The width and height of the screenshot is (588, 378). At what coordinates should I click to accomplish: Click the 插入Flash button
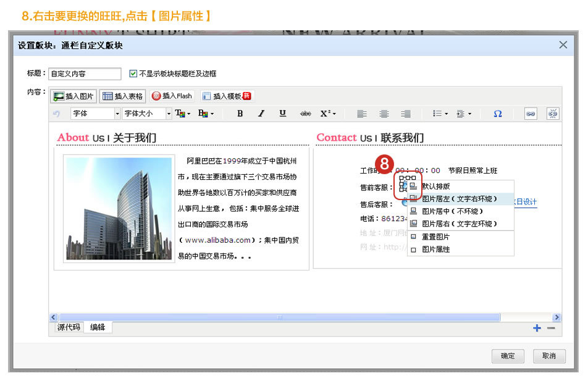pyautogui.click(x=172, y=96)
